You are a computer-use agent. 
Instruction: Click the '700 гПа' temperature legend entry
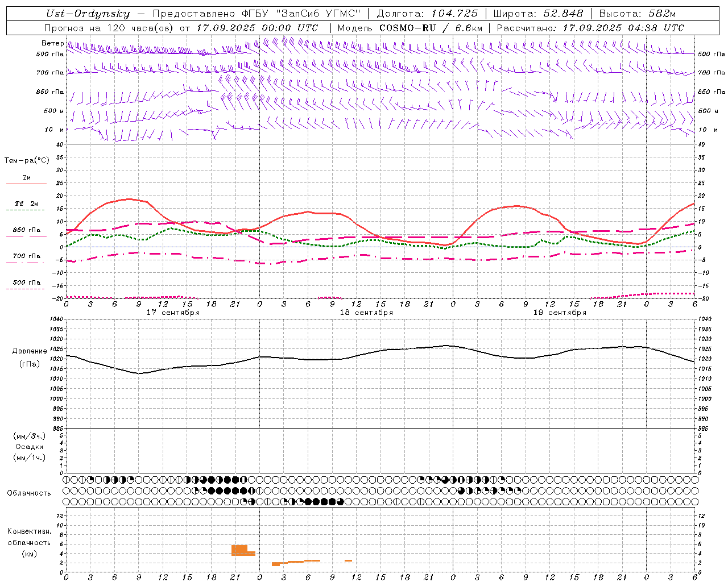27,256
